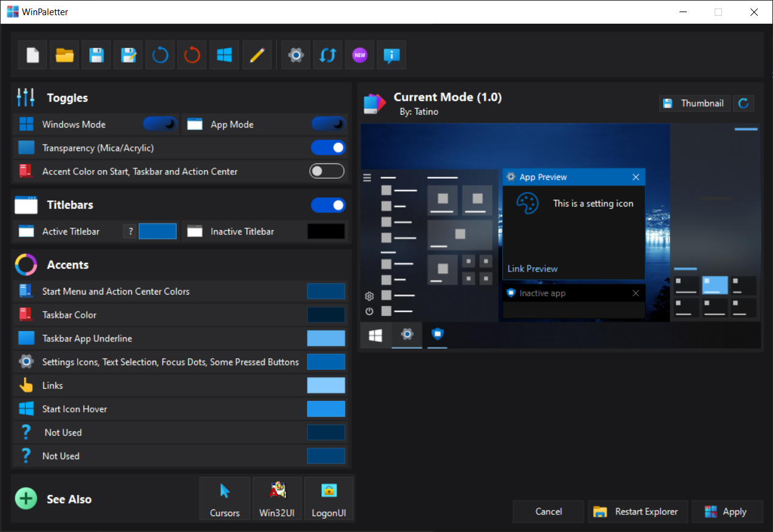Open a theme via the yellow folder icon
The height and width of the screenshot is (532, 773).
coord(65,55)
